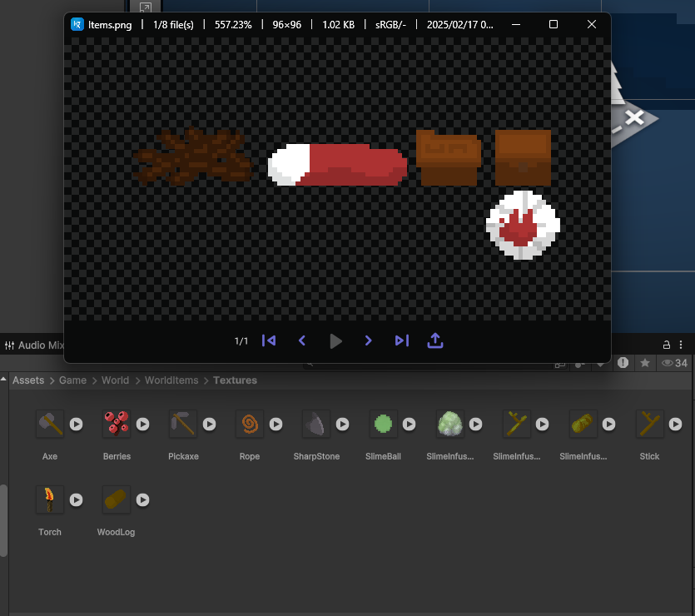Select the Axe texture asset

[x=50, y=425]
